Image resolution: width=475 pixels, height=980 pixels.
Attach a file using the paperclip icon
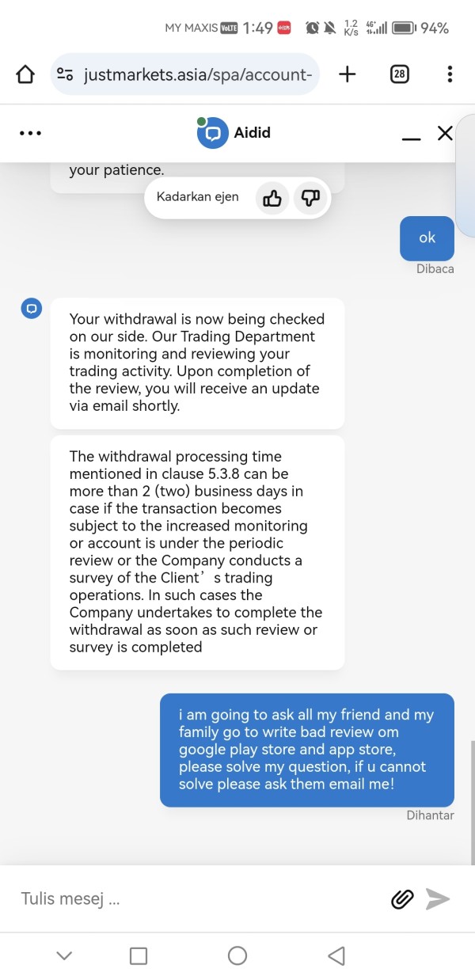(x=402, y=898)
